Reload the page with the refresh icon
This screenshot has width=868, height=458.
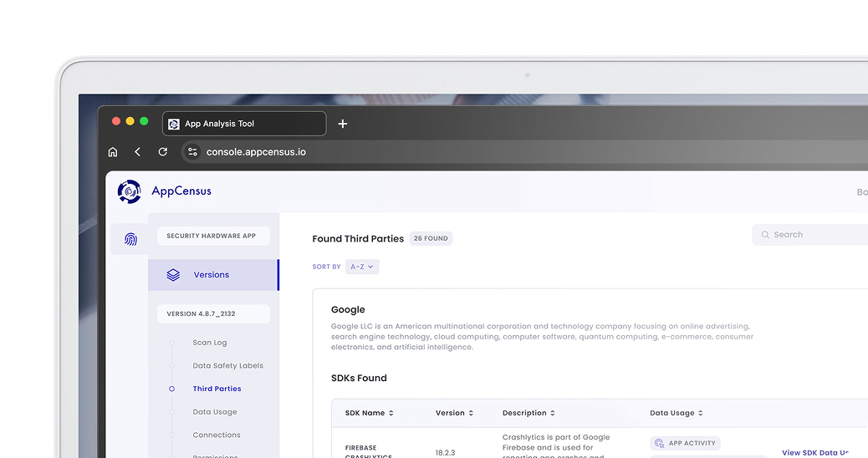[163, 151]
